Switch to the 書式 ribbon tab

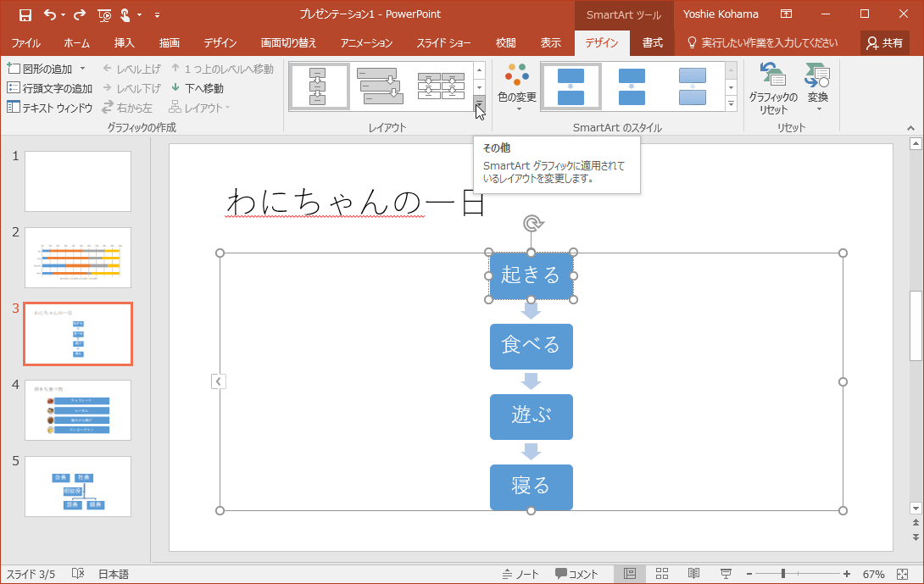(652, 42)
